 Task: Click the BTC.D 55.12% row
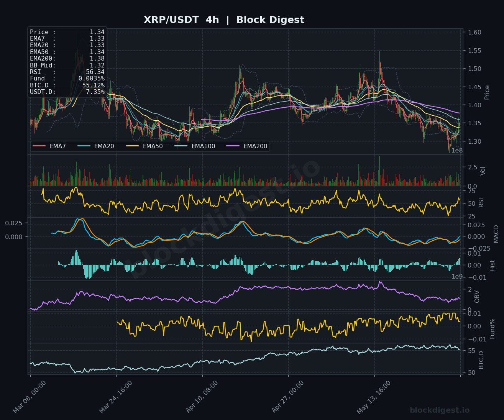click(67, 85)
